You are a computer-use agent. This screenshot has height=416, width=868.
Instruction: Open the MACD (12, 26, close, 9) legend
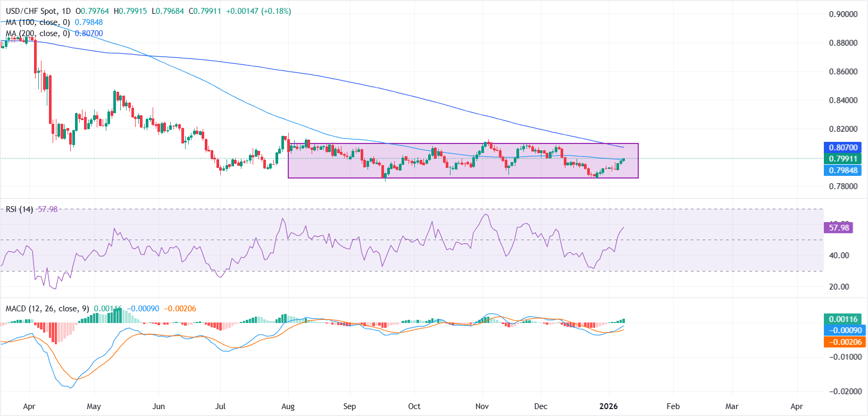coord(47,309)
